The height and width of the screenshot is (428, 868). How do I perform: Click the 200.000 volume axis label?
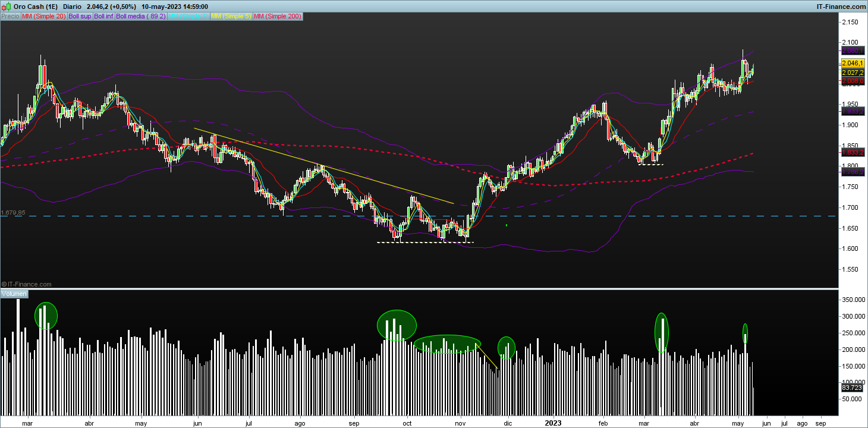(853, 350)
